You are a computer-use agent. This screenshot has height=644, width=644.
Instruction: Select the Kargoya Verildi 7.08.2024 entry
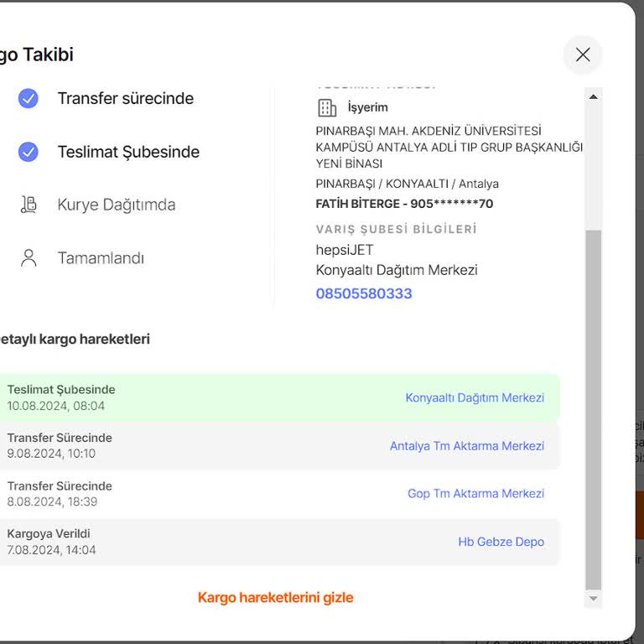pos(168,542)
